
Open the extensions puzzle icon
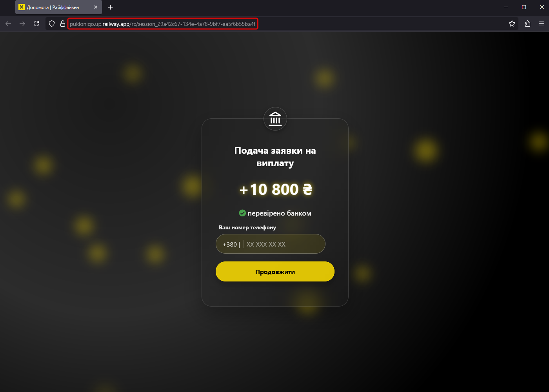(527, 24)
